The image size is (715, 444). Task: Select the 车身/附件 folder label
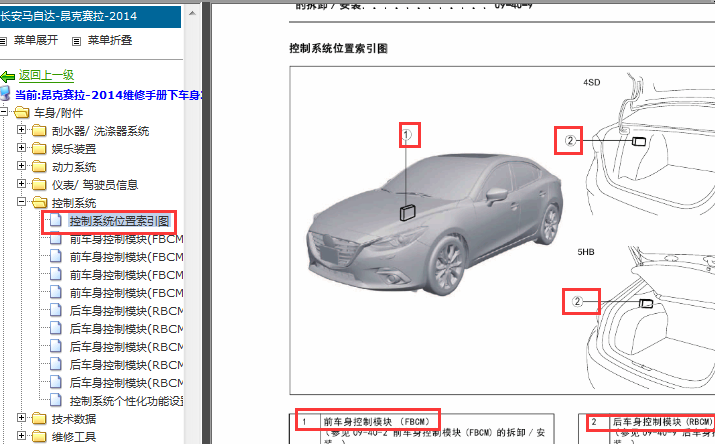click(x=58, y=113)
